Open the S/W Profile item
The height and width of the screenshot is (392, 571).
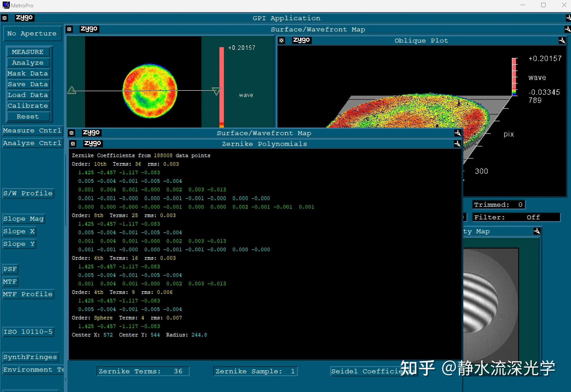pyautogui.click(x=28, y=193)
